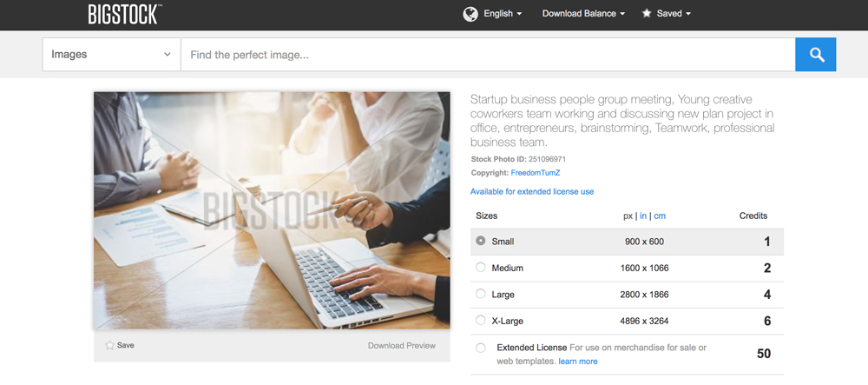Click the Credits column header
The height and width of the screenshot is (385, 868).
tap(753, 216)
